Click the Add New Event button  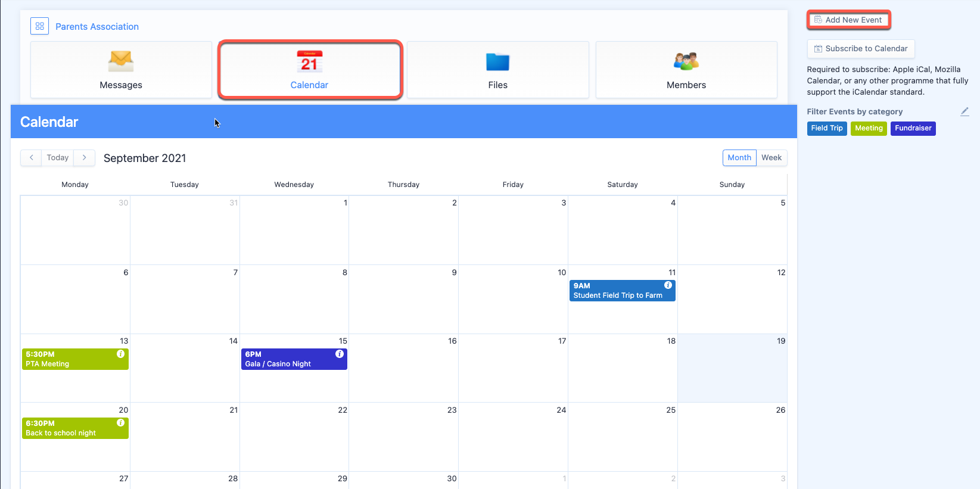tap(849, 20)
